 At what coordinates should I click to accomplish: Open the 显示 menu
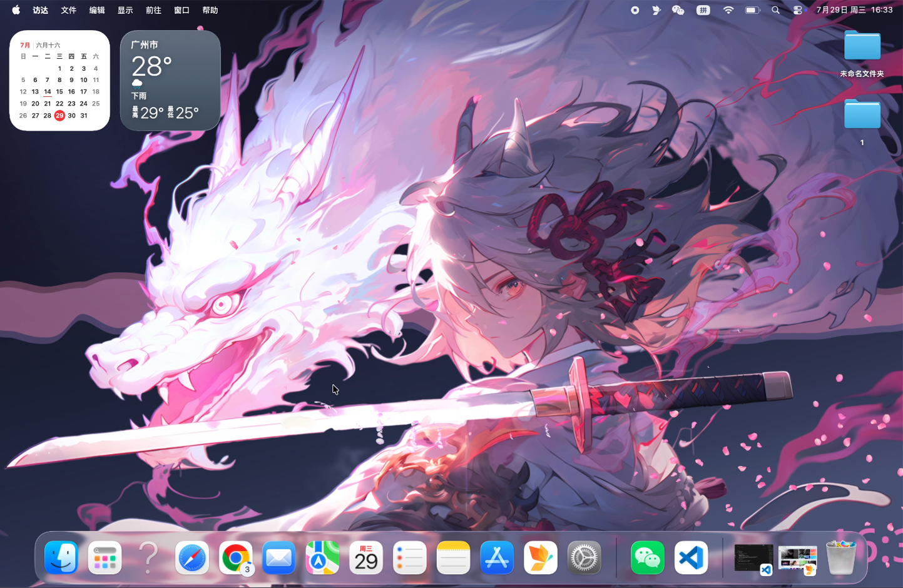(x=125, y=10)
